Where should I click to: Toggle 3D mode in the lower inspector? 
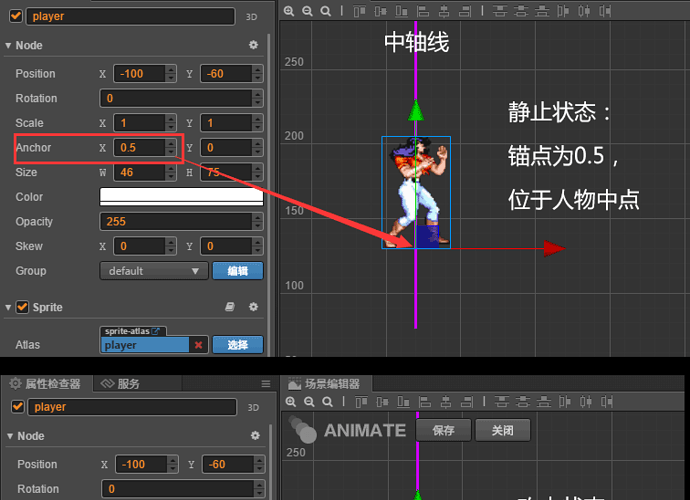[253, 408]
